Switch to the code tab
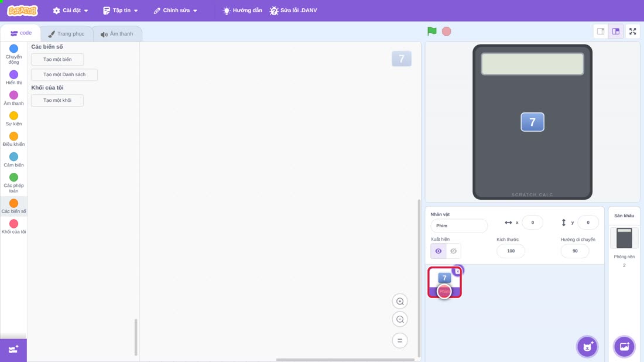Viewport: 644px width, 362px height. point(21,33)
